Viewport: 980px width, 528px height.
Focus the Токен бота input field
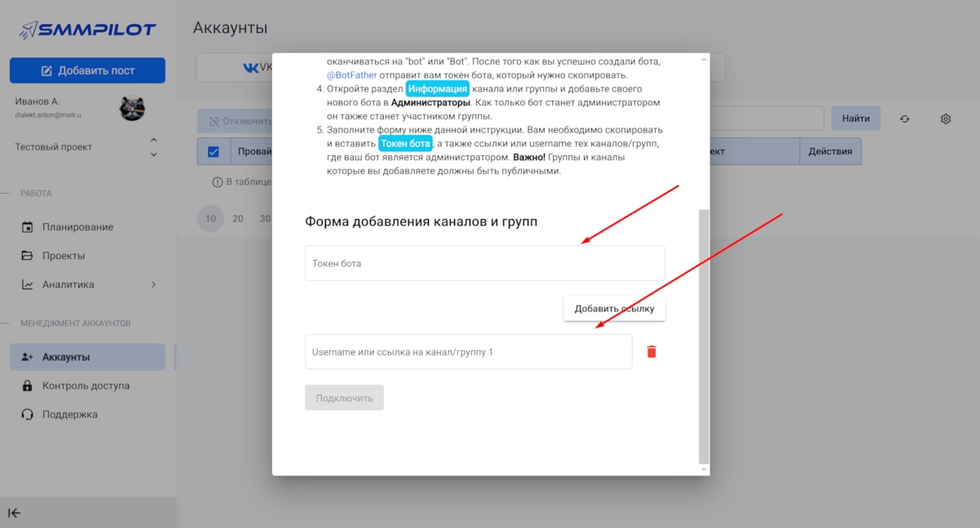click(x=485, y=263)
